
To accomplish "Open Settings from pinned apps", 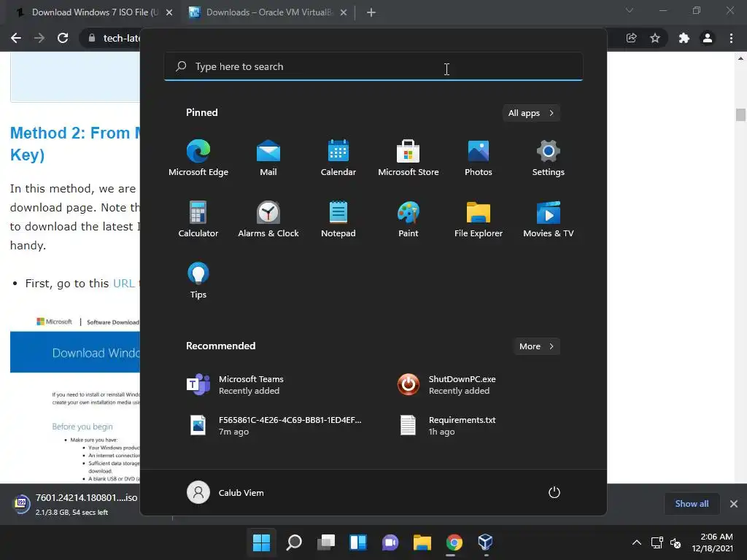I will pyautogui.click(x=549, y=158).
